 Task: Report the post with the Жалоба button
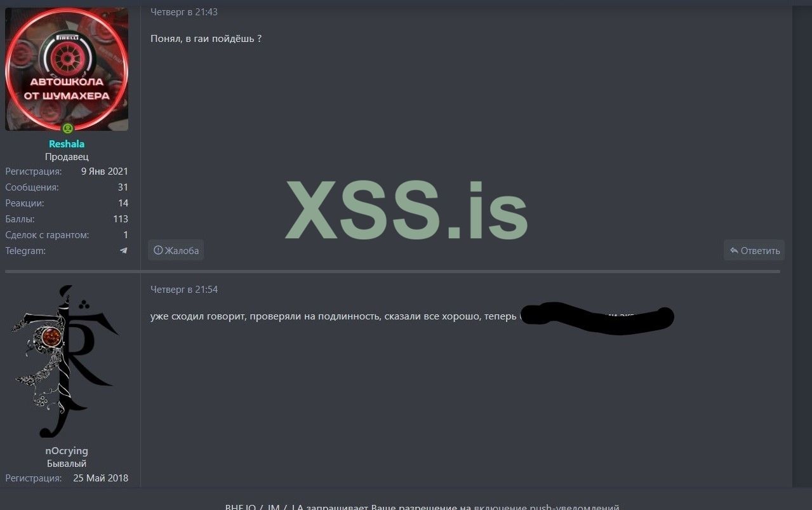(x=176, y=250)
